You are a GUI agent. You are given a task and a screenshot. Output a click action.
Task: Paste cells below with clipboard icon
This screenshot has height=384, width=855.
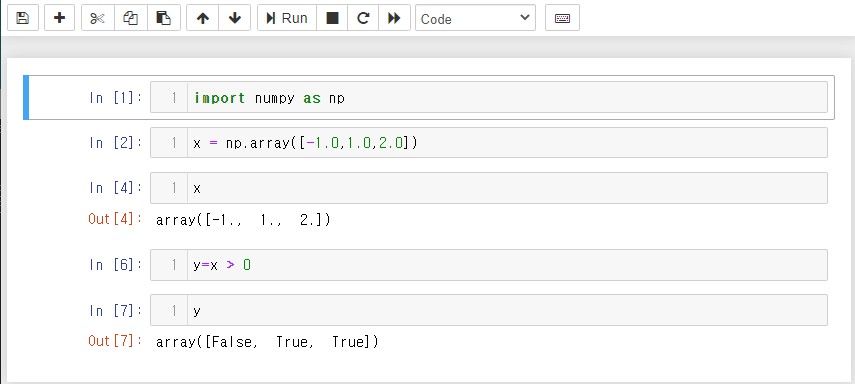[x=164, y=18]
